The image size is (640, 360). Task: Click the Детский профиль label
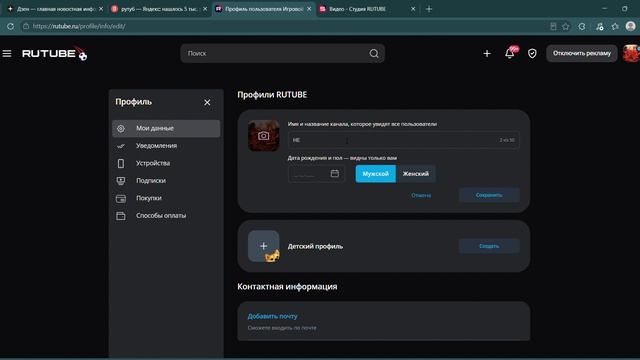315,247
